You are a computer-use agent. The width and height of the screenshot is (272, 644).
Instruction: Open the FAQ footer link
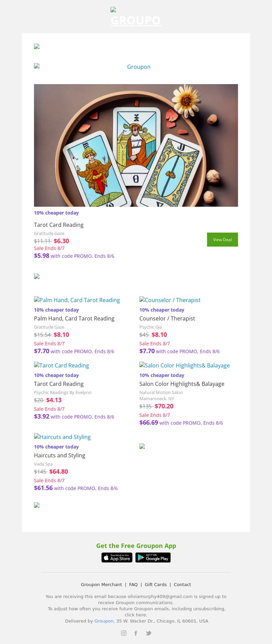tap(133, 584)
